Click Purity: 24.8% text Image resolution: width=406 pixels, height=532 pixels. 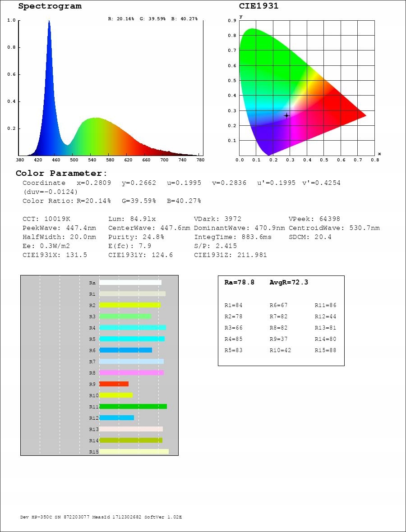pos(137,237)
